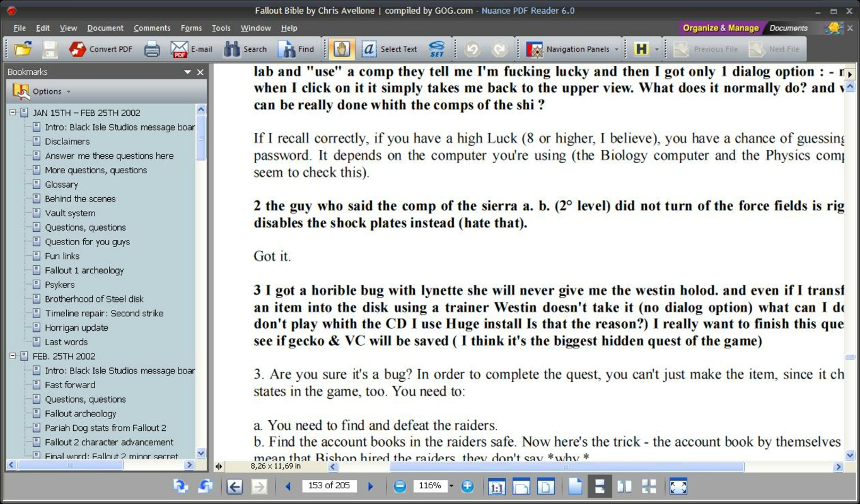Image resolution: width=860 pixels, height=504 pixels.
Task: Click the Zoom out minus icon
Action: (x=400, y=486)
